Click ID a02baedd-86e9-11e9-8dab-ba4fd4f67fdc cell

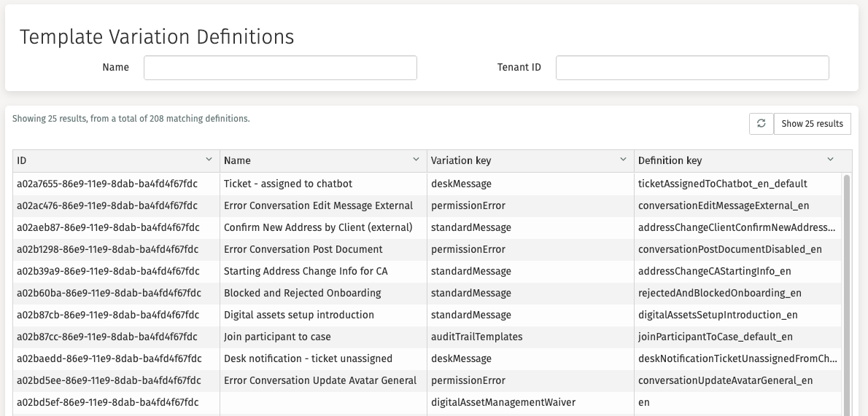click(107, 358)
